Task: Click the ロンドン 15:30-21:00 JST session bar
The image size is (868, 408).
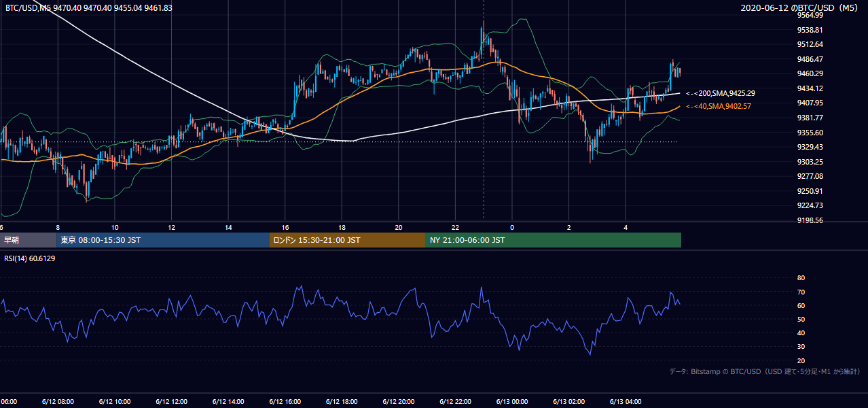Action: 348,240
